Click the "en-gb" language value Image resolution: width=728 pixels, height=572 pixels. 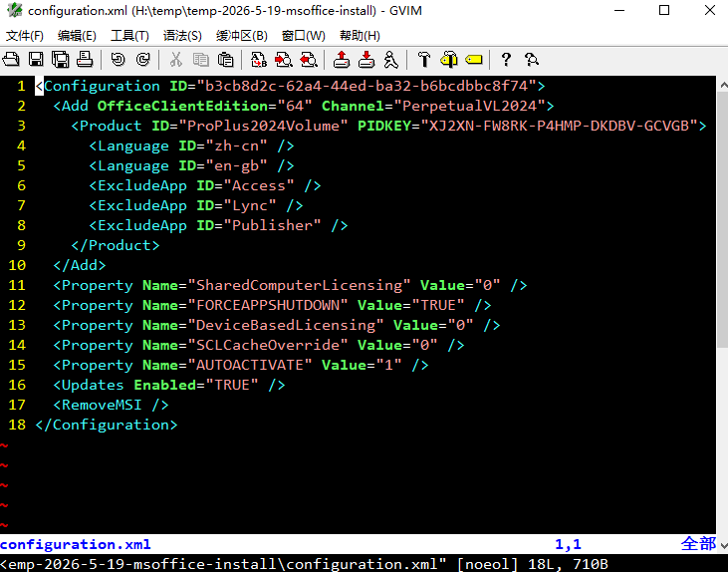pos(240,165)
